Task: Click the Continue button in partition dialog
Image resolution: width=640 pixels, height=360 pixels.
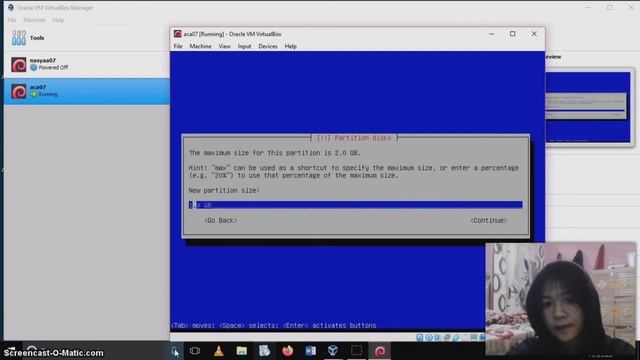Action: pyautogui.click(x=489, y=220)
